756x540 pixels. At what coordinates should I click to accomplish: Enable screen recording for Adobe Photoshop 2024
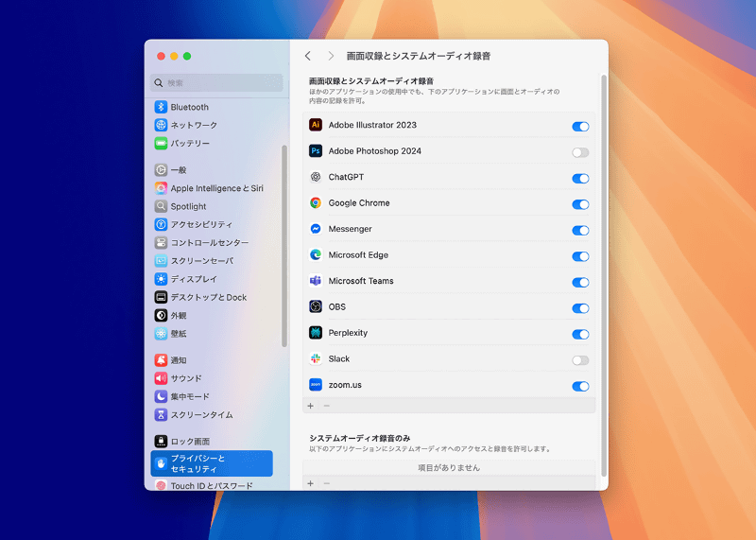tap(580, 152)
